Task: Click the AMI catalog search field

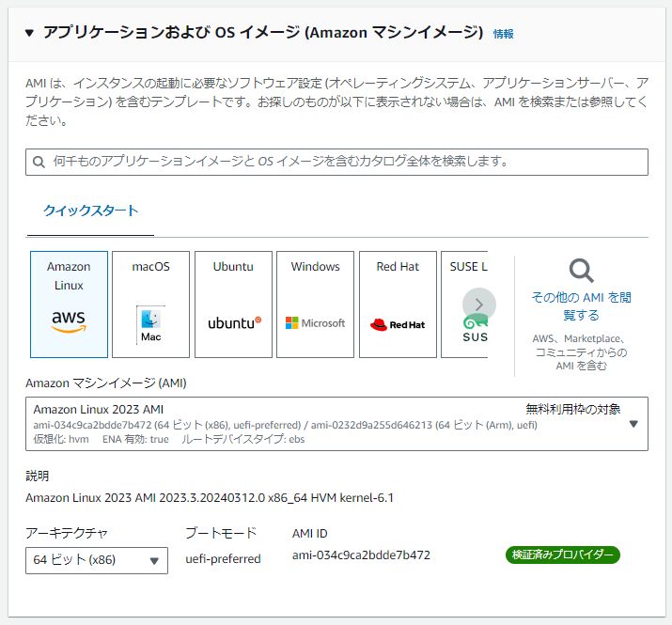Action: click(x=336, y=162)
